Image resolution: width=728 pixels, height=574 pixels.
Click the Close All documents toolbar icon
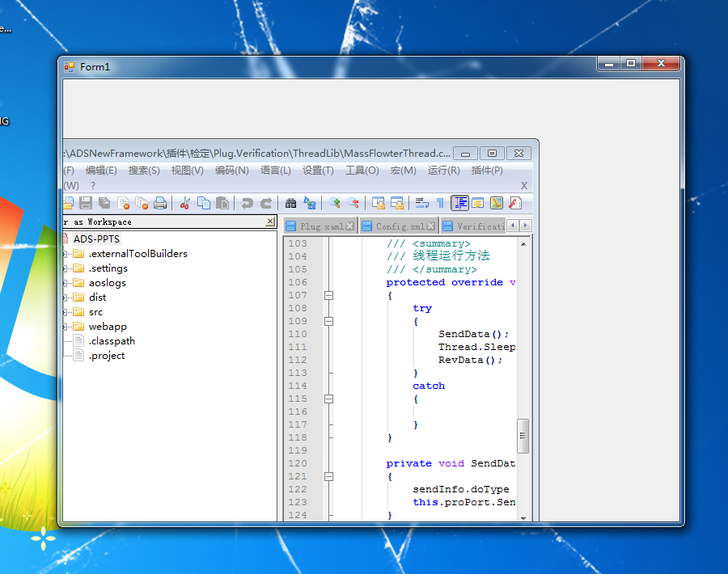142,203
